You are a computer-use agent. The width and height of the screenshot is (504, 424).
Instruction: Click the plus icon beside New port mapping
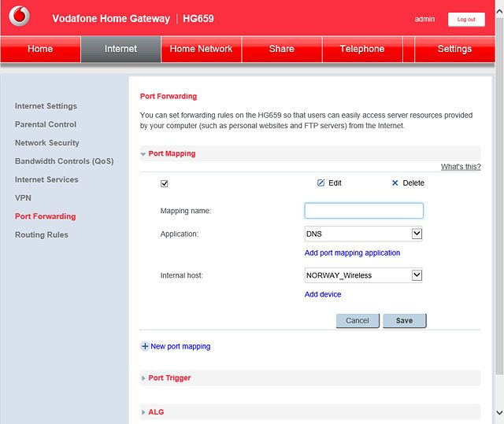(x=145, y=346)
